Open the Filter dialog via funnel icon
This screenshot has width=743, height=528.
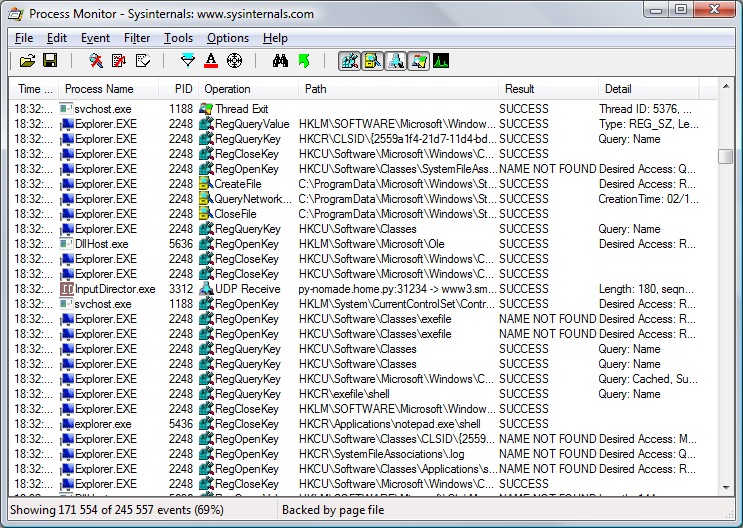pos(188,61)
